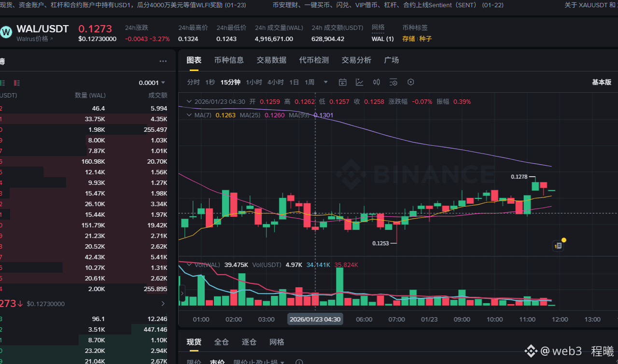618x364 pixels.
Task: Switch to the 交易数据 tab
Action: pos(271,60)
